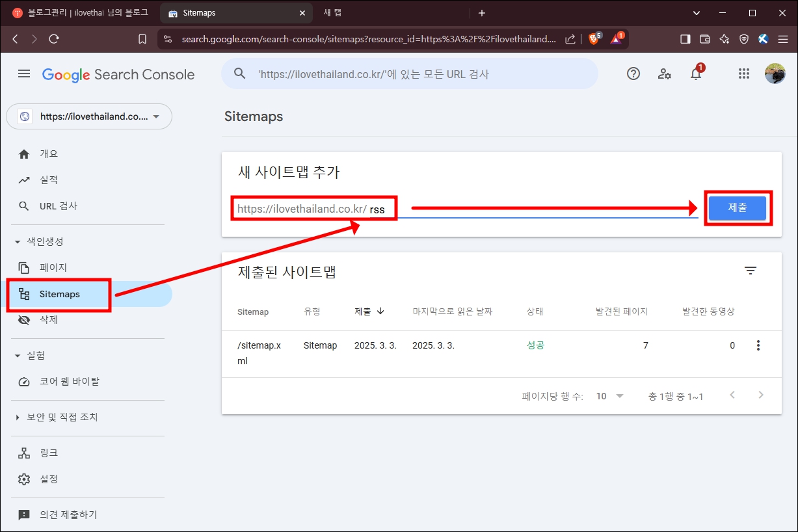Click the extension K icon
This screenshot has width=798, height=532.
coord(764,39)
